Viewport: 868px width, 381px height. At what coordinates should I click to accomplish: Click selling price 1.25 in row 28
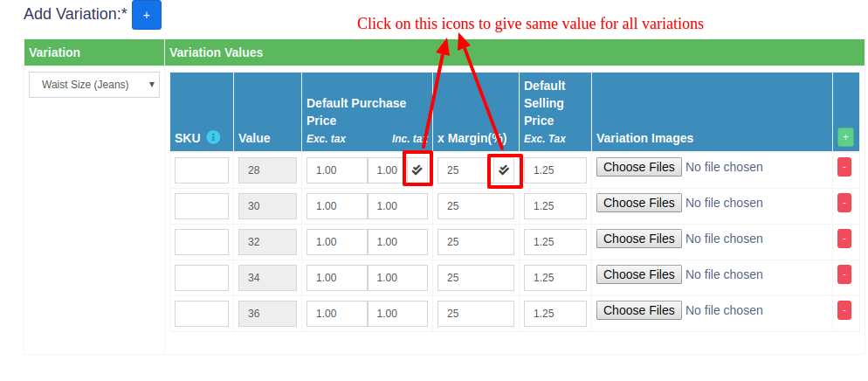pyautogui.click(x=555, y=170)
